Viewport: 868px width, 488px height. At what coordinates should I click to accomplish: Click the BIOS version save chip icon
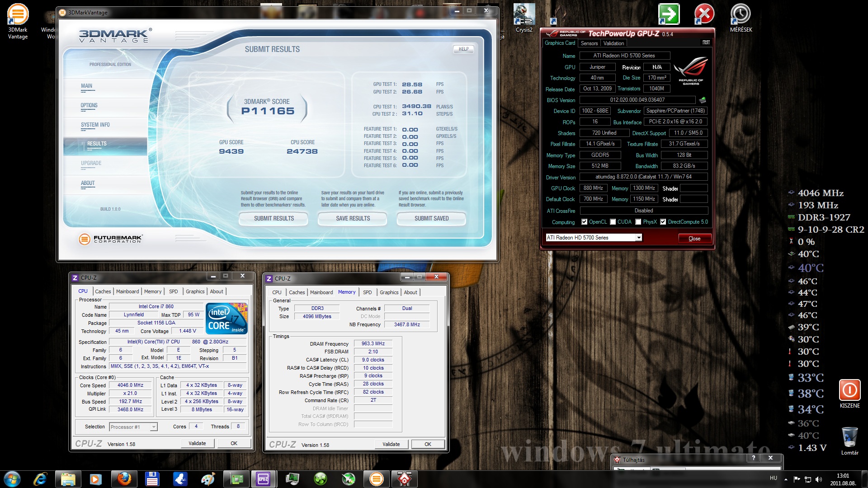click(703, 100)
